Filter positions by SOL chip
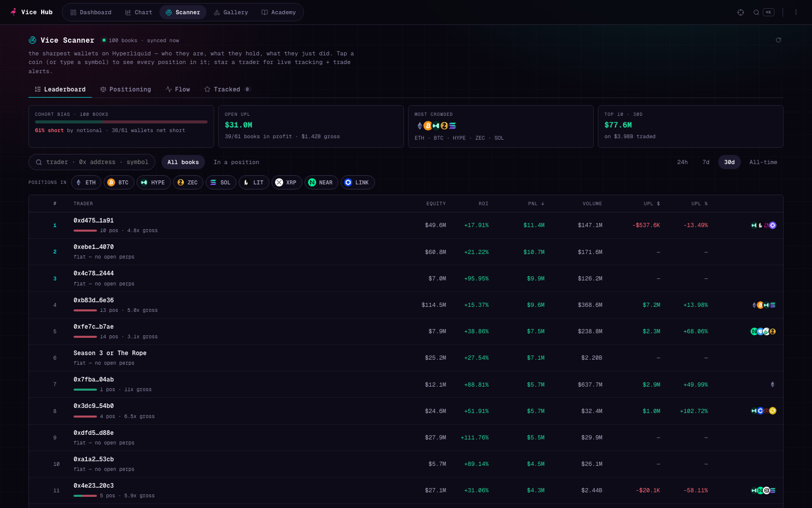 pos(221,182)
